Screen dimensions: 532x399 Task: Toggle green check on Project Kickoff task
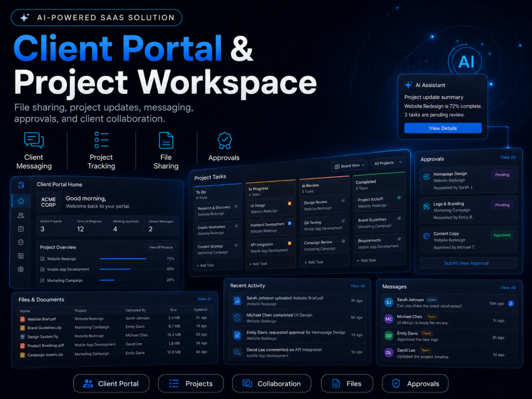399,197
